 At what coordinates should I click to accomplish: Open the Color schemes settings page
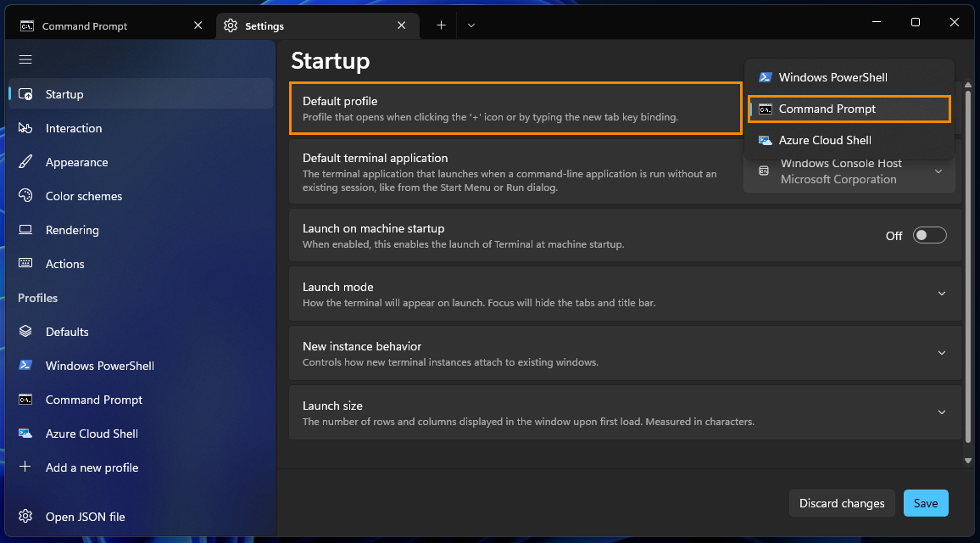coord(141,196)
